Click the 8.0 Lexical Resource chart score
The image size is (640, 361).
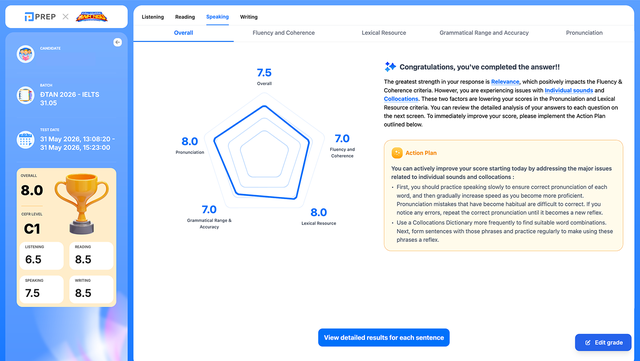[x=318, y=212]
